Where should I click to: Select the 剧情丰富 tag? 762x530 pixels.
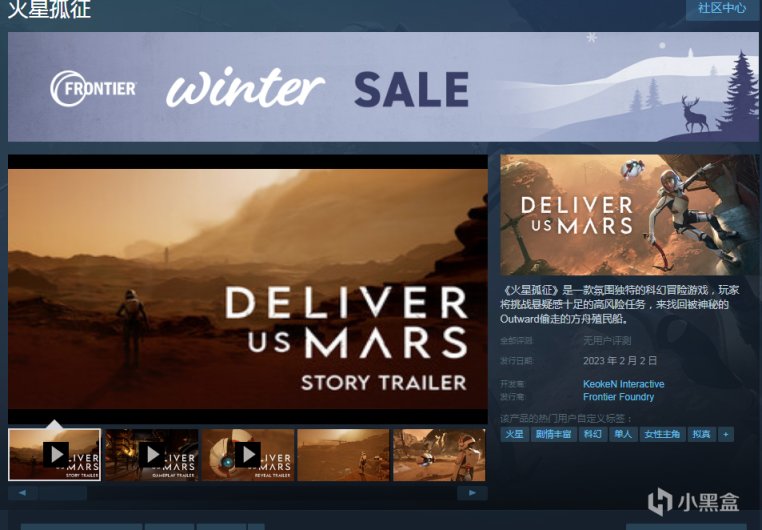(x=553, y=434)
